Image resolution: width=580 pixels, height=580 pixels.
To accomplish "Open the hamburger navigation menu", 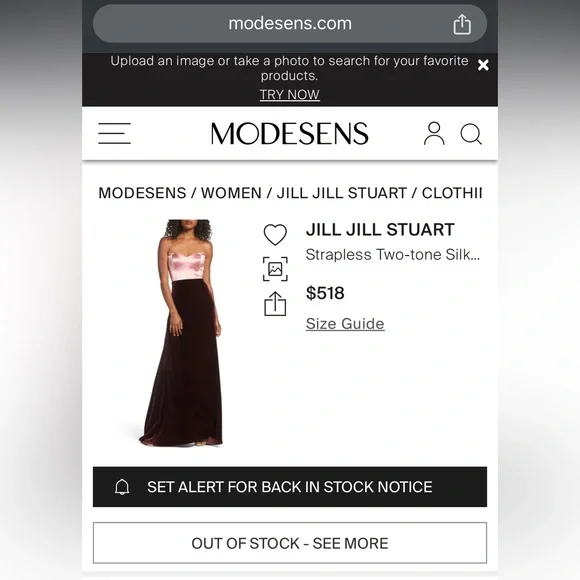I will 114,133.
